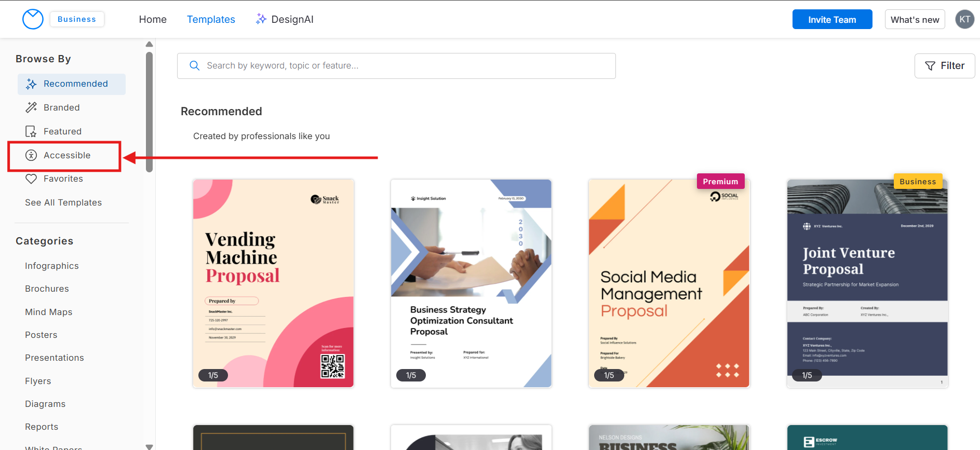Click the sidebar scroll up arrow
The image size is (980, 450).
[x=150, y=44]
